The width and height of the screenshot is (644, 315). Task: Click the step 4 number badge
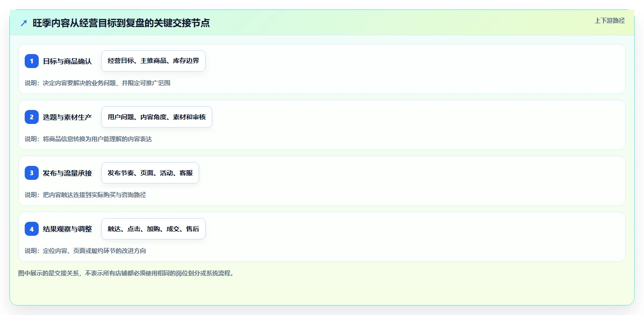pyautogui.click(x=32, y=229)
